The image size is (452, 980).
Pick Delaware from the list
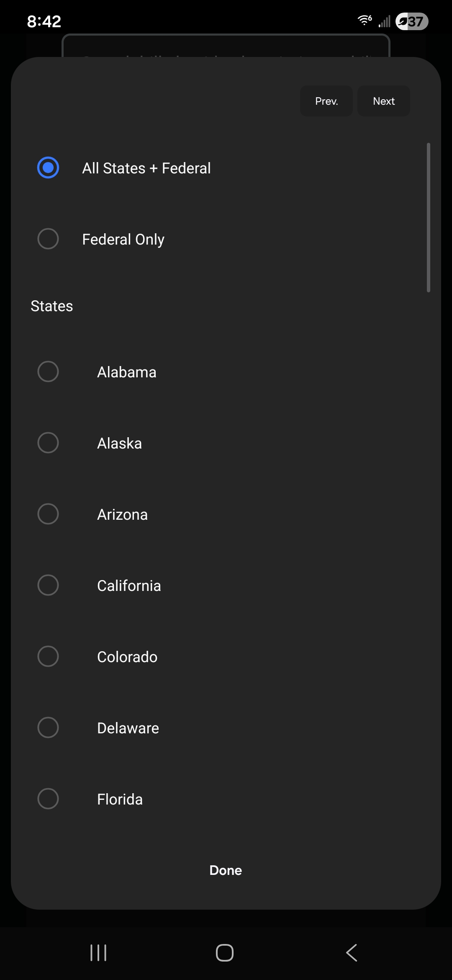48,727
